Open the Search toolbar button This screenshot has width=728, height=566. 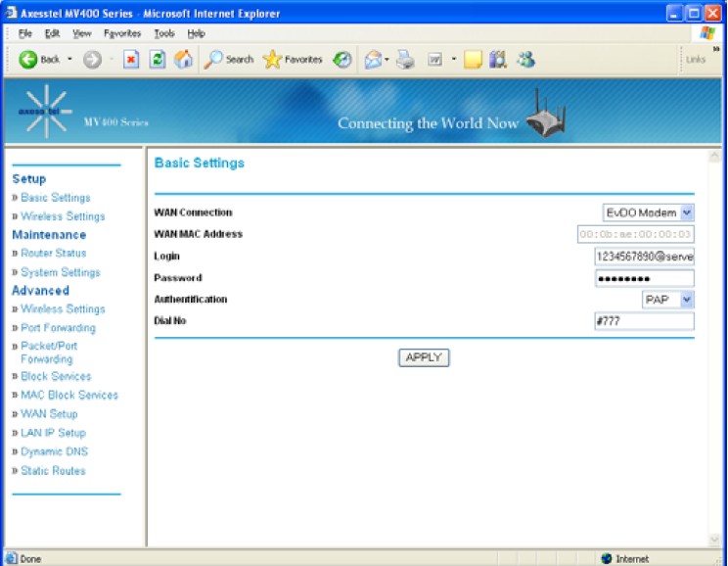(x=229, y=60)
